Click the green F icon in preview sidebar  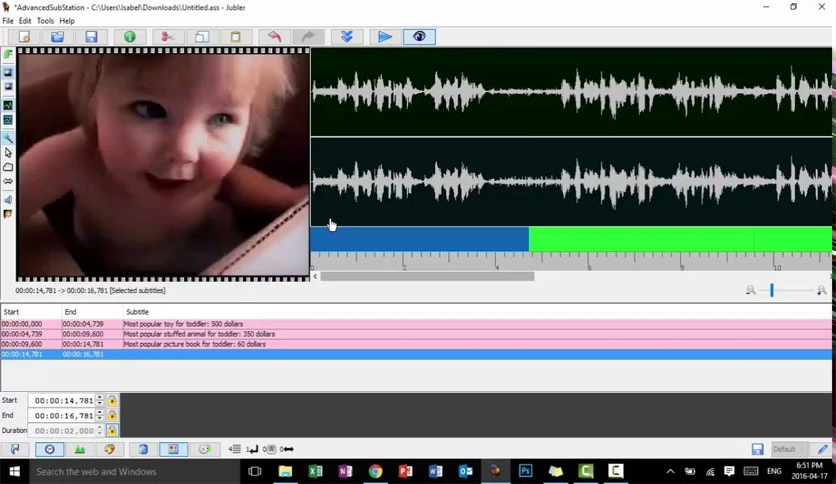point(8,54)
